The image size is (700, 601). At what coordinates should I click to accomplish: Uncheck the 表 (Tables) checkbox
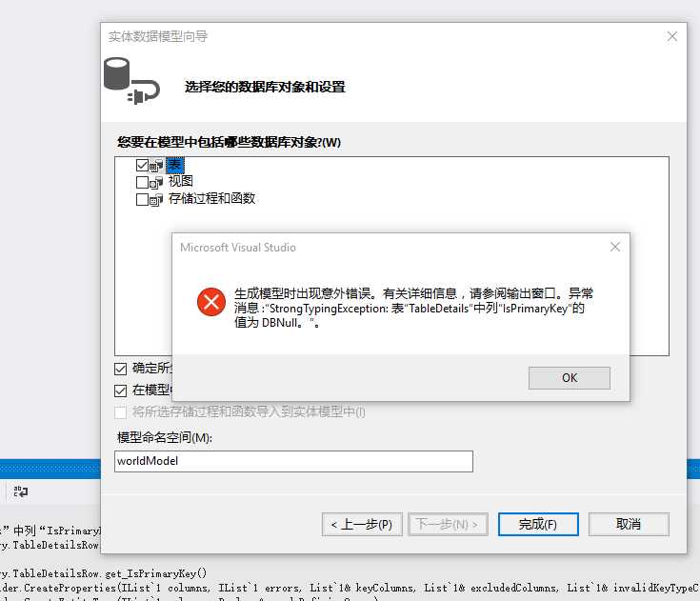pyautogui.click(x=142, y=165)
